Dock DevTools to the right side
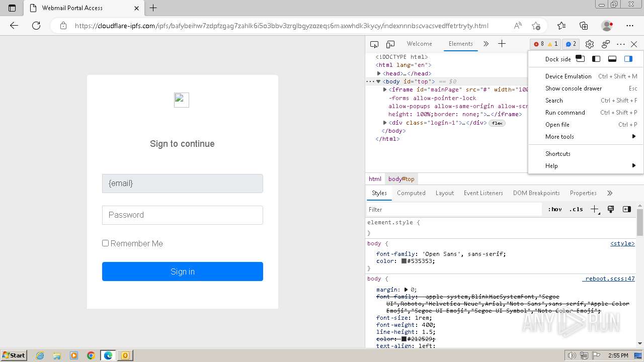 tap(628, 59)
